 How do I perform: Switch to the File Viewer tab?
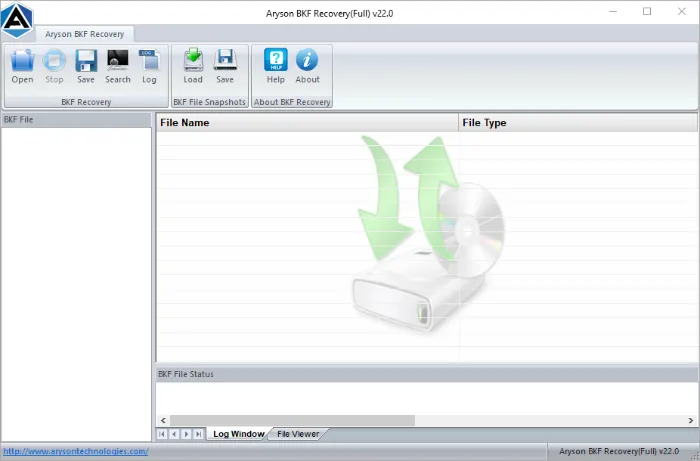click(x=298, y=434)
